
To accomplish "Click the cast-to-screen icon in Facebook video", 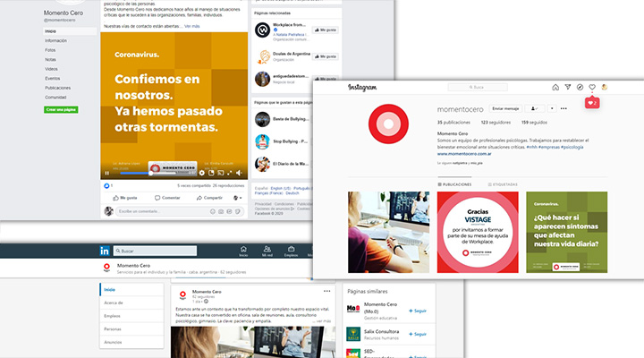I will 221,173.
